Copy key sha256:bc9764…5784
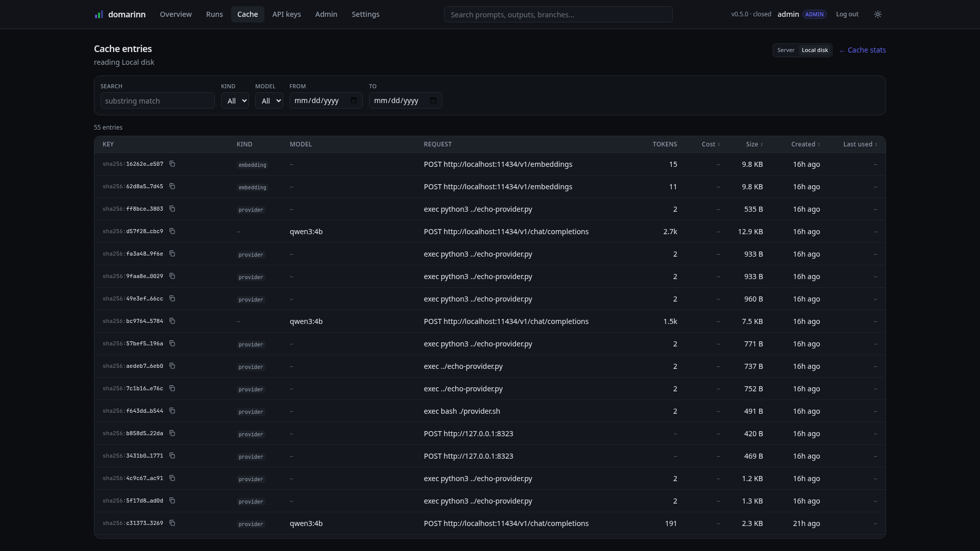This screenshot has height=551, width=980. [172, 321]
